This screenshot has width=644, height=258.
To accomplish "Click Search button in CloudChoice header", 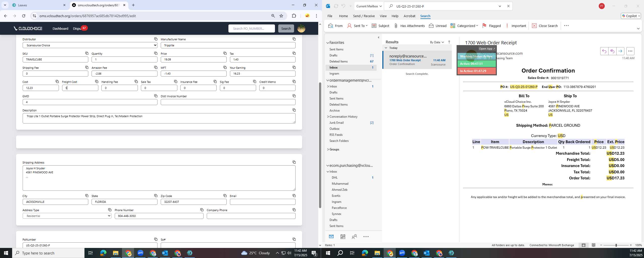I will tap(286, 28).
